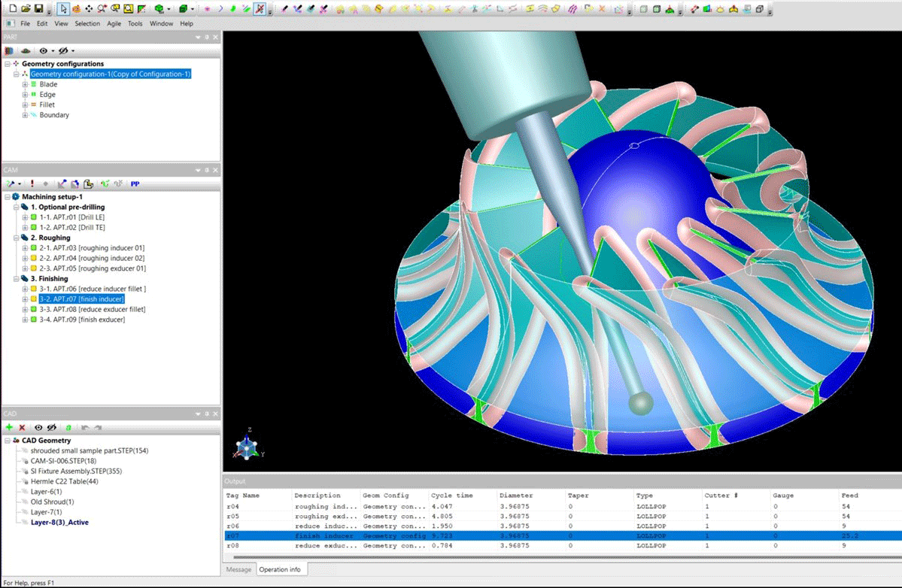
Task: Click the red X delete icon in CAD panel
Action: 22,427
